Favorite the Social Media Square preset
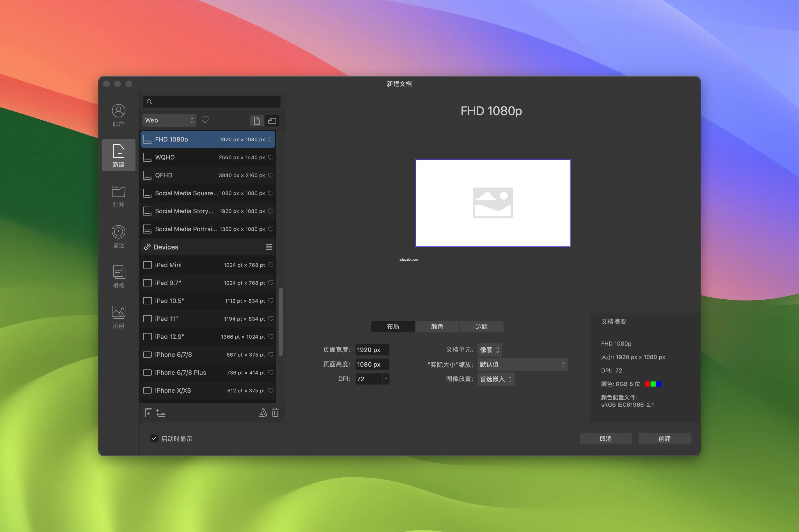 point(271,193)
